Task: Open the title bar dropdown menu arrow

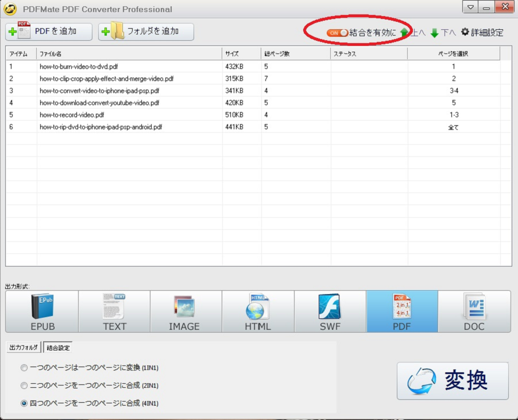Action: [470, 7]
